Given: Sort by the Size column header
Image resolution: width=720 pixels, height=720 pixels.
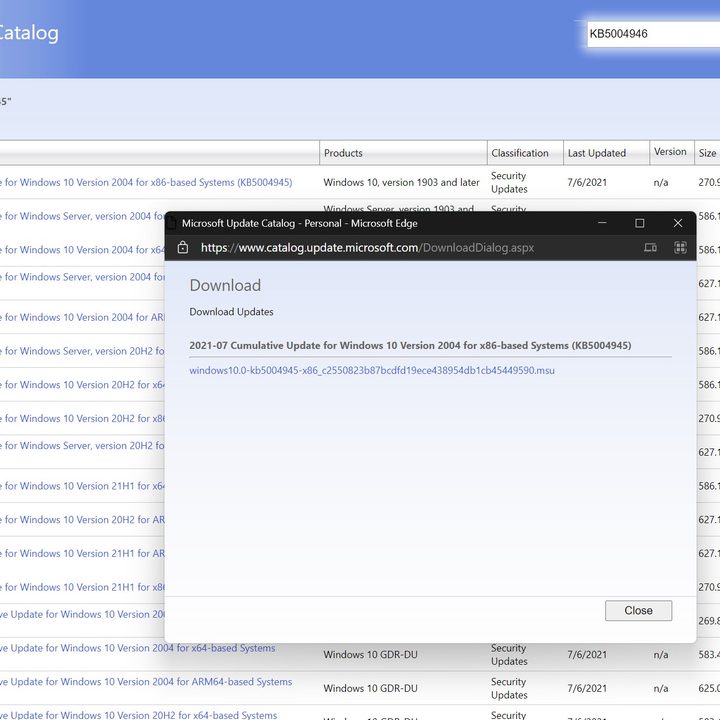Looking at the screenshot, I should [707, 153].
